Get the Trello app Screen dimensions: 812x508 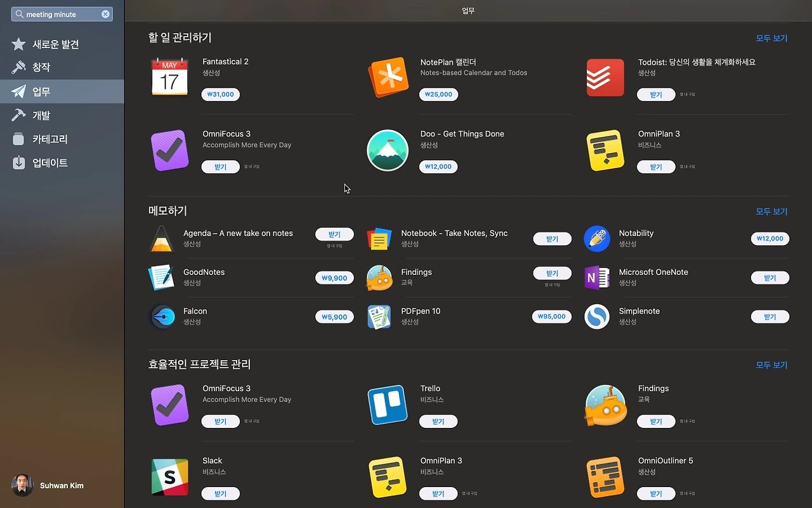(x=438, y=422)
